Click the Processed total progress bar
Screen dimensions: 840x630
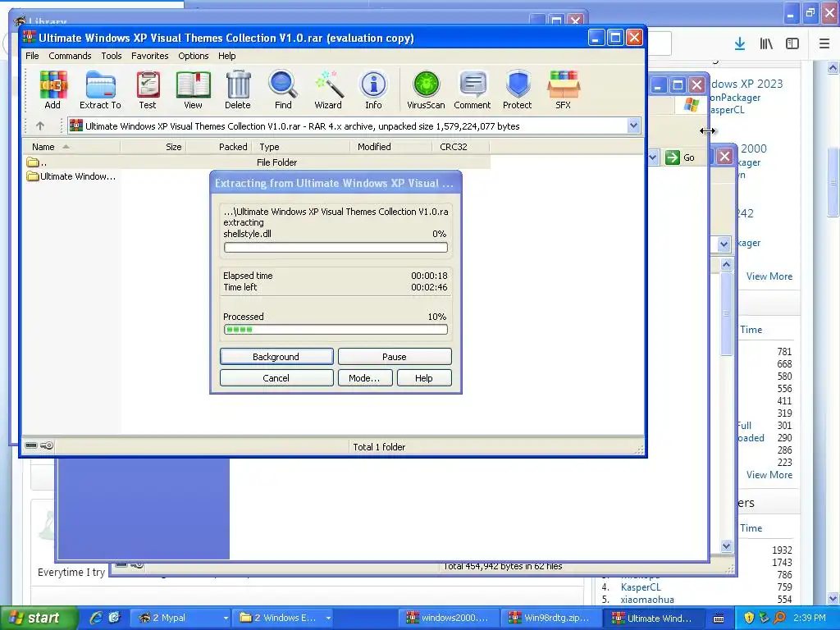point(336,330)
